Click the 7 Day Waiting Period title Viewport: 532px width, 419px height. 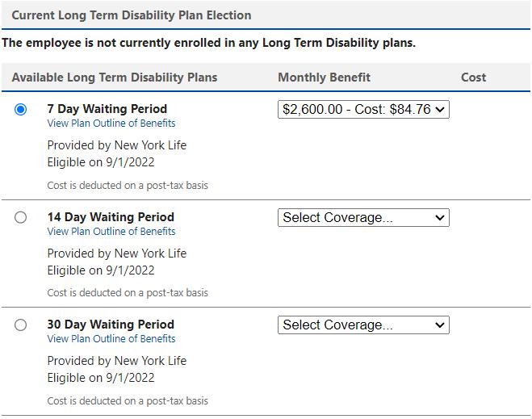click(107, 109)
